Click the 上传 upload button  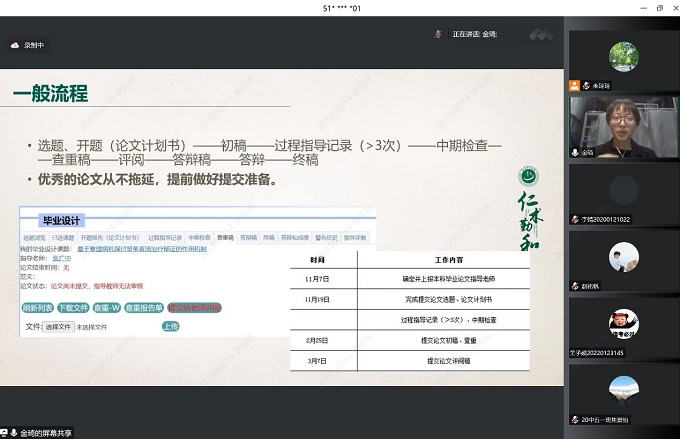[170, 326]
